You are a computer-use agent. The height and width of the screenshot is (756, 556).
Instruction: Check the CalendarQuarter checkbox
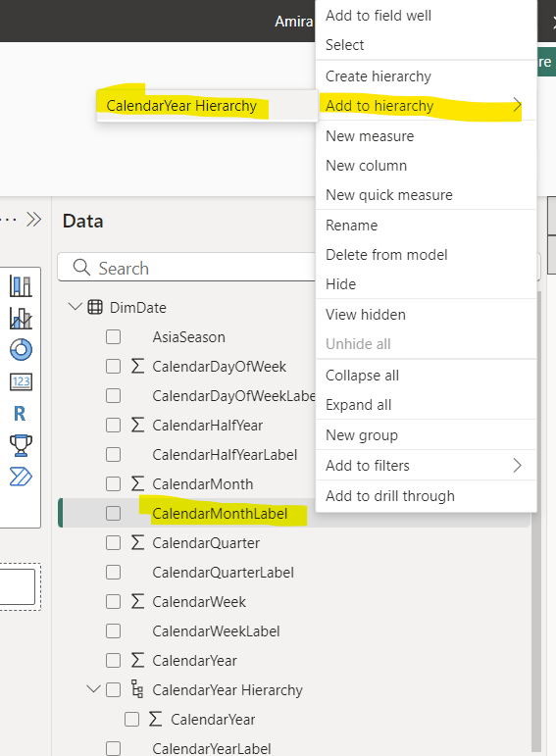(114, 543)
